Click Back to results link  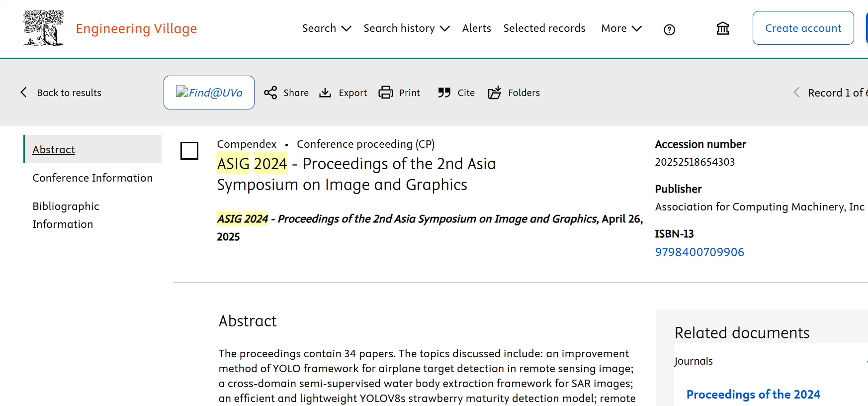69,93
